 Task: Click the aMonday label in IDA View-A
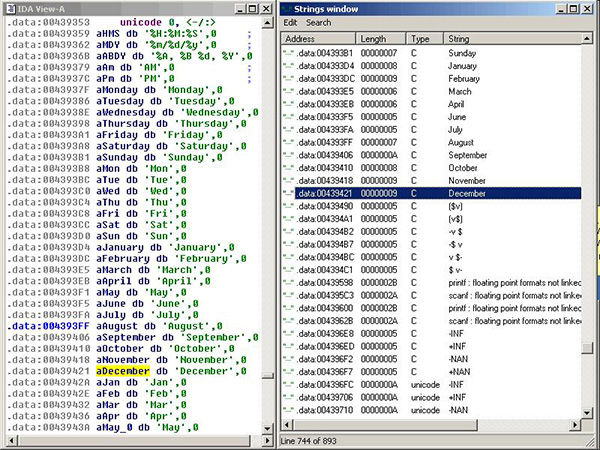(117, 90)
